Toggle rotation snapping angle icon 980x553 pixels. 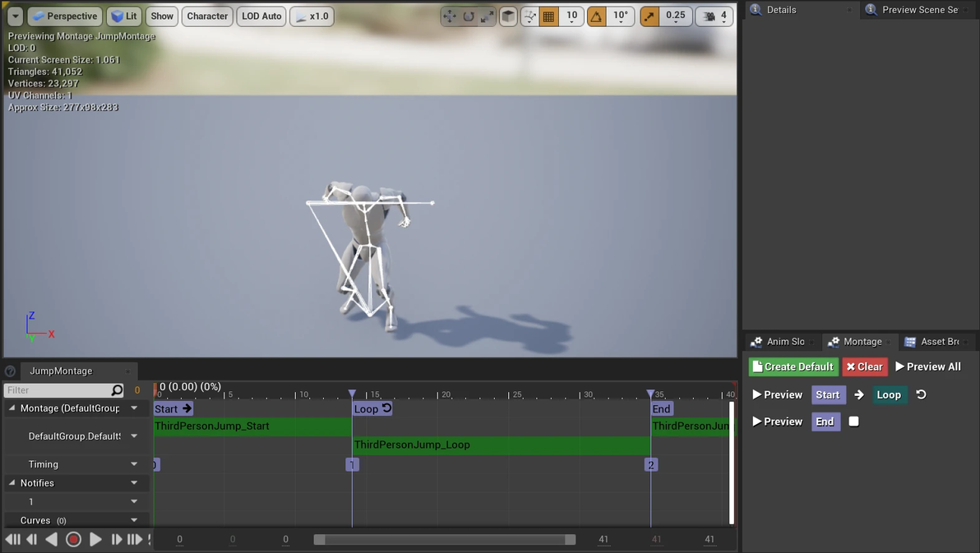pos(596,16)
